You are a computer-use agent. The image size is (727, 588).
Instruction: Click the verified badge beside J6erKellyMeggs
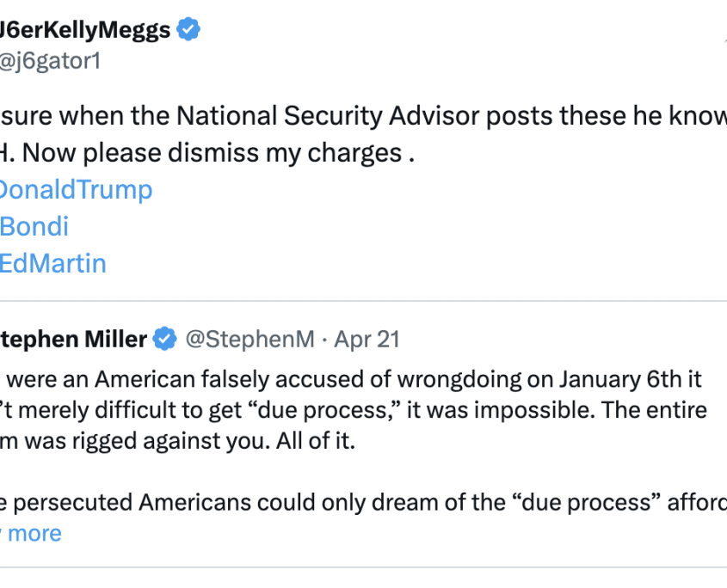coord(188,29)
